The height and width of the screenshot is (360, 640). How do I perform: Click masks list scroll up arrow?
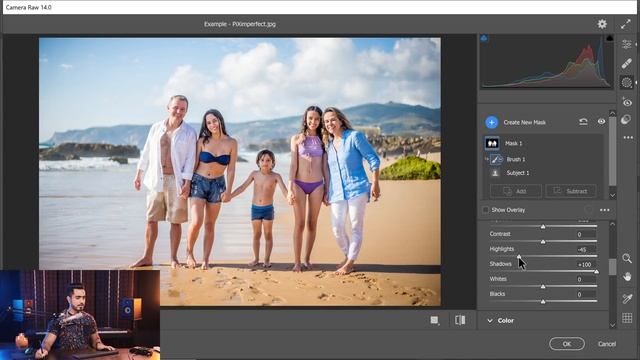coord(612,113)
